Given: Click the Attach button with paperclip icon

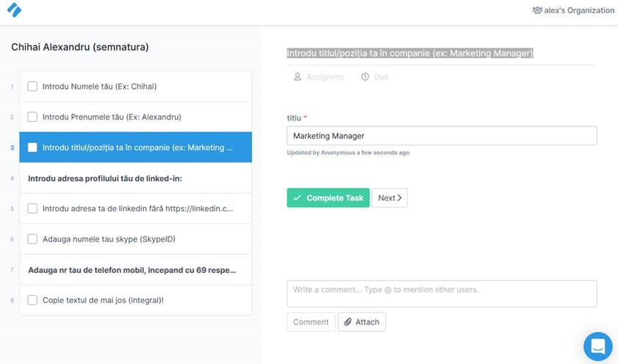Looking at the screenshot, I should 362,321.
